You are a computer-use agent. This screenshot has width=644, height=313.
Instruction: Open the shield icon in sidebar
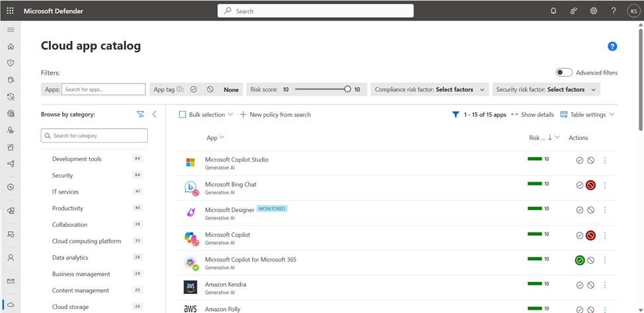[11, 63]
